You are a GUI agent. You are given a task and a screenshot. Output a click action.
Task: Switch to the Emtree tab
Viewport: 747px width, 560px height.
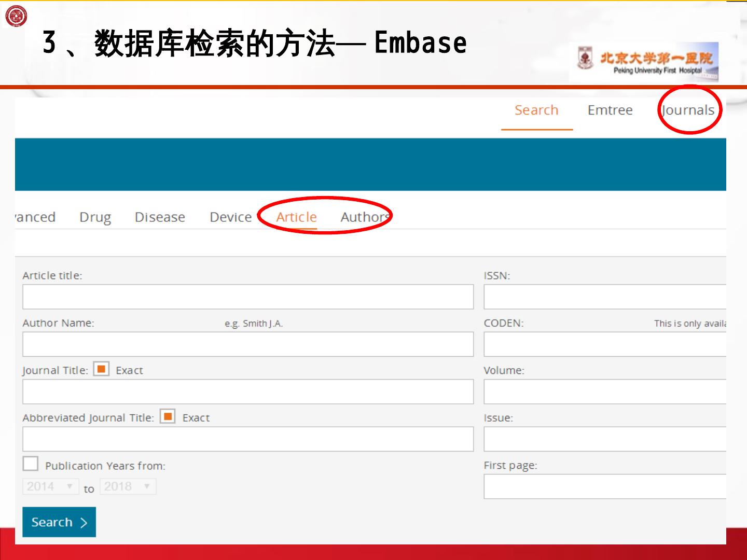click(x=610, y=110)
